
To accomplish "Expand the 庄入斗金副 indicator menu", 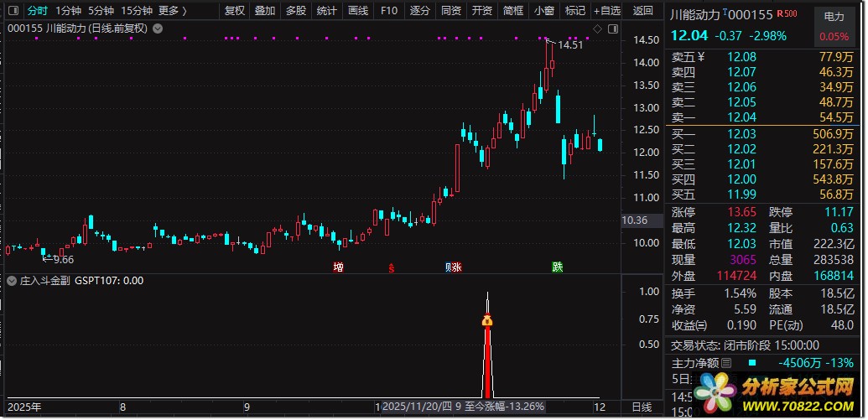I will pos(12,281).
